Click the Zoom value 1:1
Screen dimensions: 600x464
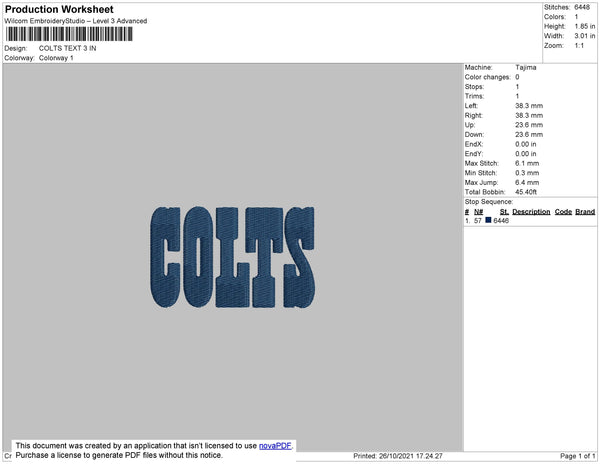[x=579, y=46]
